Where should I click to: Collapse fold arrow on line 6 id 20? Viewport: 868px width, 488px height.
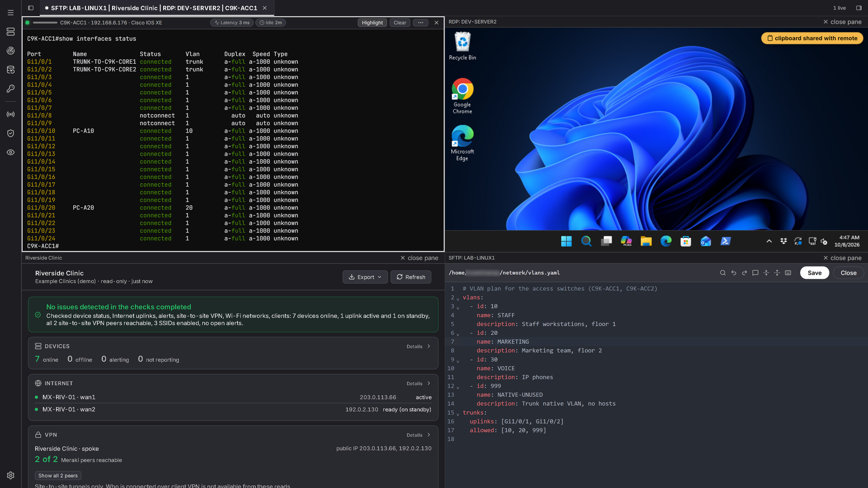tap(458, 334)
